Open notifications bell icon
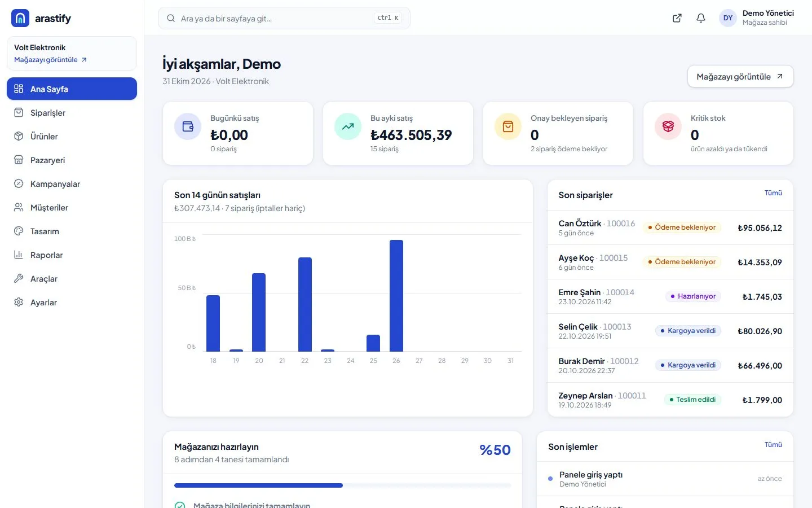This screenshot has height=508, width=812. click(701, 18)
